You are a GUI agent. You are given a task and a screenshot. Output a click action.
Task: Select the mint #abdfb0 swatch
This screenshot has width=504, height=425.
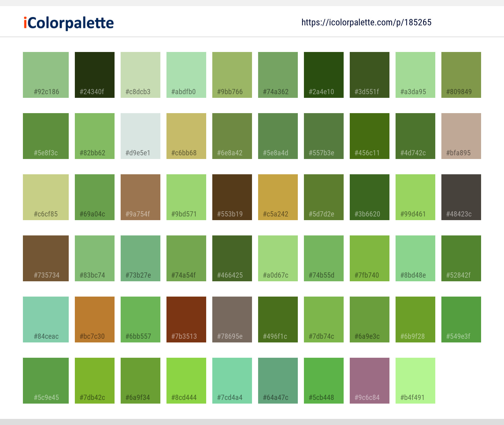click(186, 75)
